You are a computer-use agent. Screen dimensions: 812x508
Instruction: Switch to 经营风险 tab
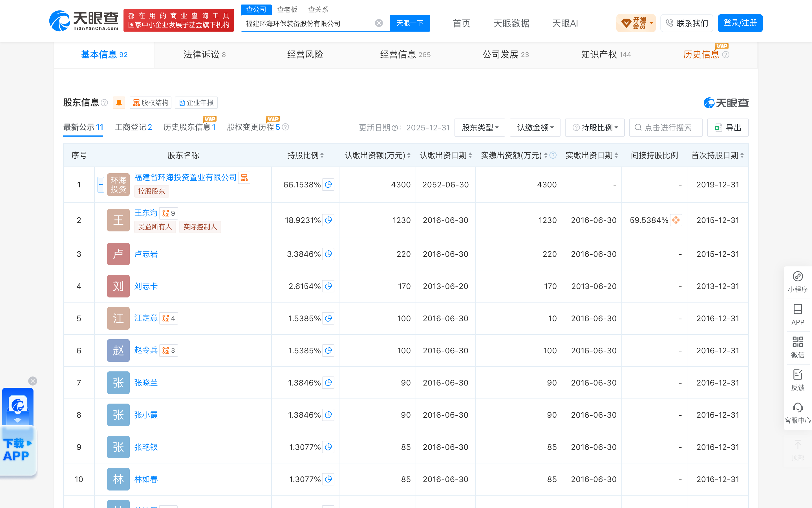pos(305,55)
